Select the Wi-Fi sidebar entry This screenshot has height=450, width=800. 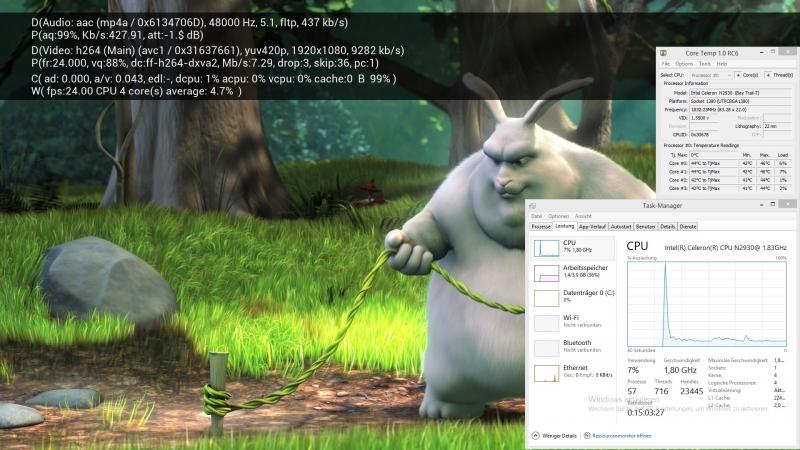[x=572, y=322]
